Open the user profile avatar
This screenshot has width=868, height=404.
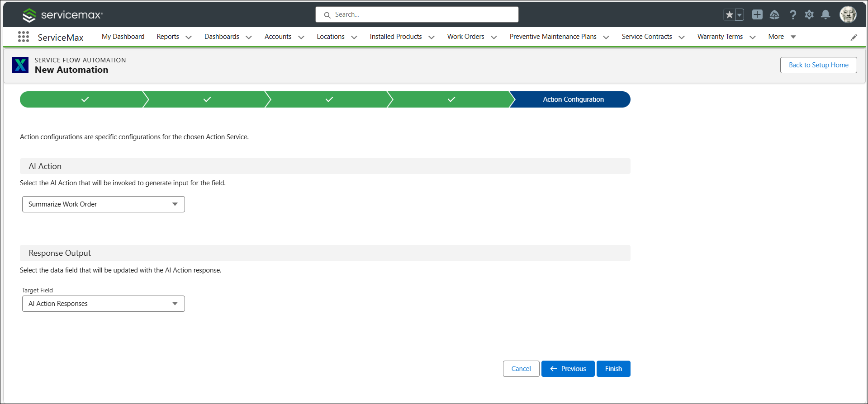[x=848, y=14]
